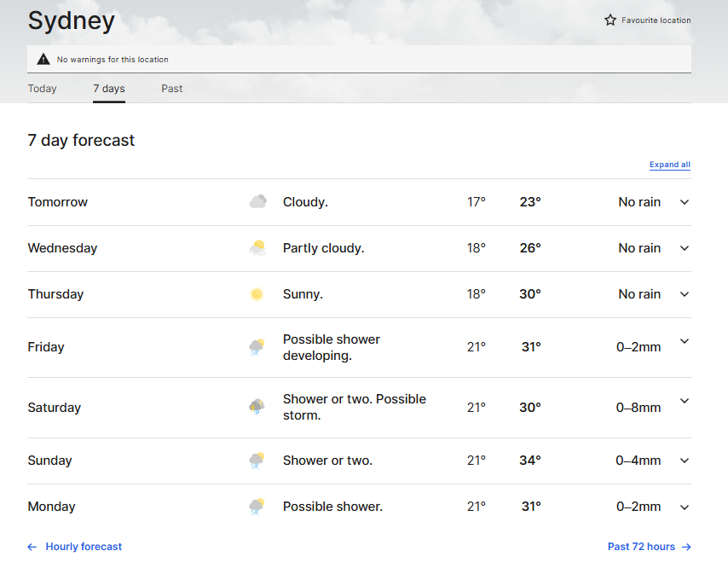728x574 pixels.
Task: Select the 7 days tab
Action: click(x=109, y=88)
